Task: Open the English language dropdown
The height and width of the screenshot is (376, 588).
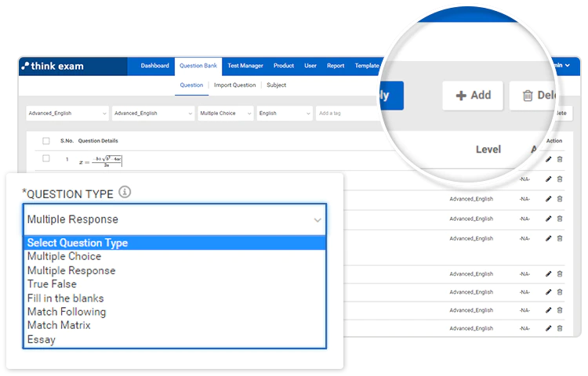Action: point(285,113)
